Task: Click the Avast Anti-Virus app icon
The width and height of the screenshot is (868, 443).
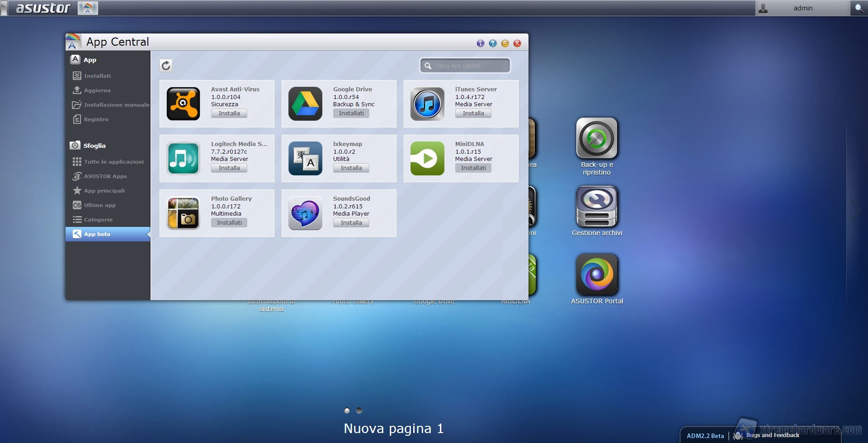Action: [183, 104]
